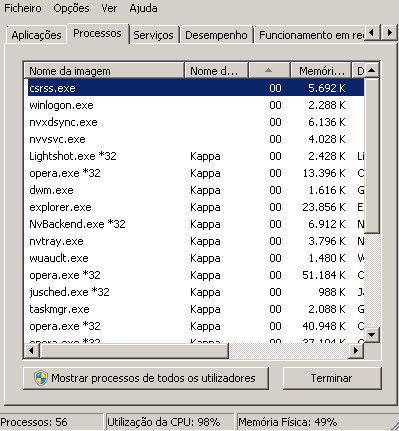Click the shield icon on Mostrar processos button
This screenshot has width=399, height=431.
point(41,378)
